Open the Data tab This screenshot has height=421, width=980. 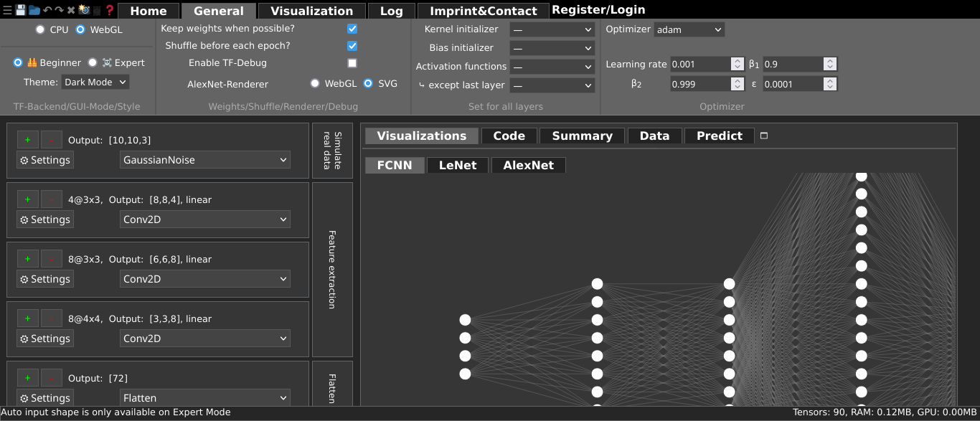tap(655, 136)
